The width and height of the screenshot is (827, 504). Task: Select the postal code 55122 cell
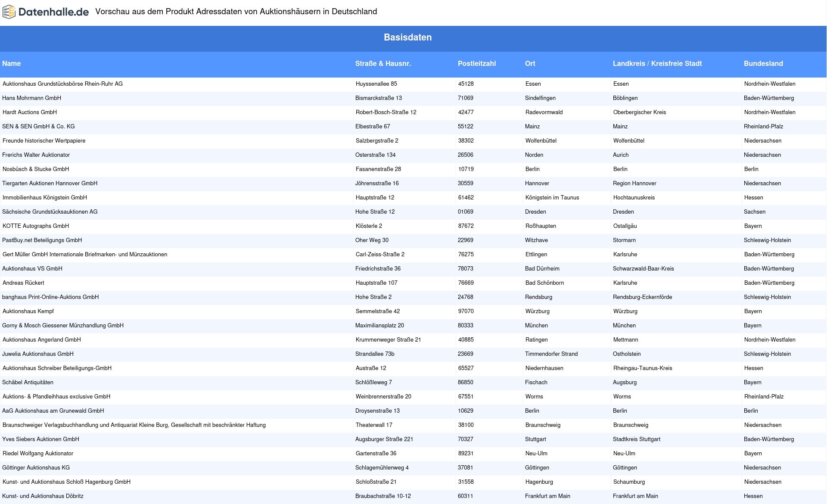(466, 127)
